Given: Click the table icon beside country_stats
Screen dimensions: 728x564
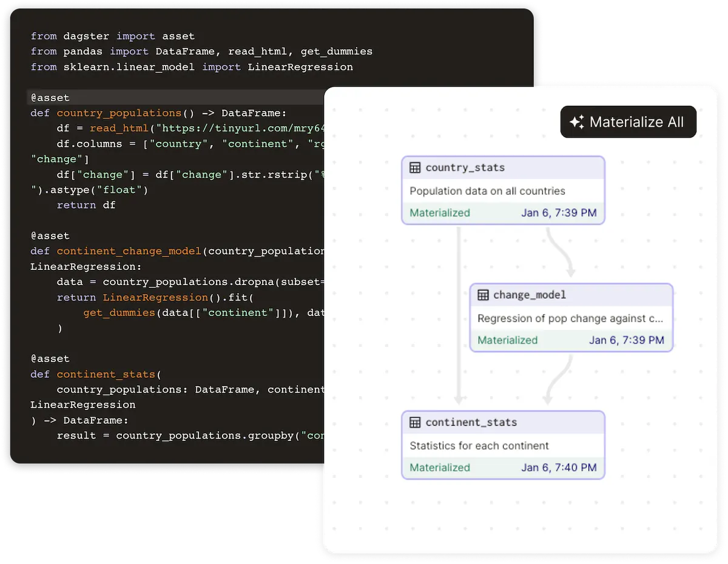Looking at the screenshot, I should 415,167.
